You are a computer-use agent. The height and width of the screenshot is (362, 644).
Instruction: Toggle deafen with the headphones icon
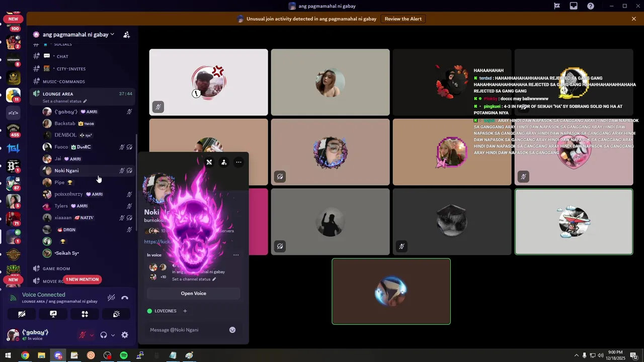click(104, 335)
